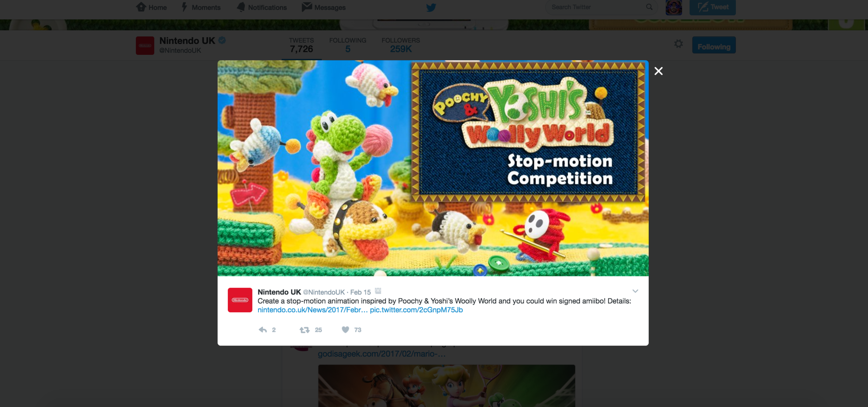
Task: Like the tweet with heart icon
Action: (x=345, y=330)
